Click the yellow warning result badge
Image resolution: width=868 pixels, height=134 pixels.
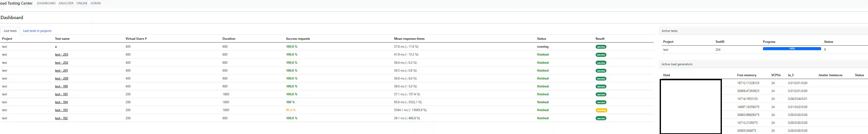click(601, 110)
